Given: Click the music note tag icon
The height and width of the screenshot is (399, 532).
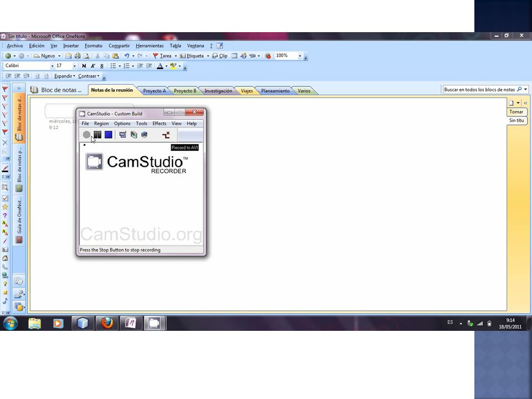Looking at the screenshot, I should pos(5,300).
